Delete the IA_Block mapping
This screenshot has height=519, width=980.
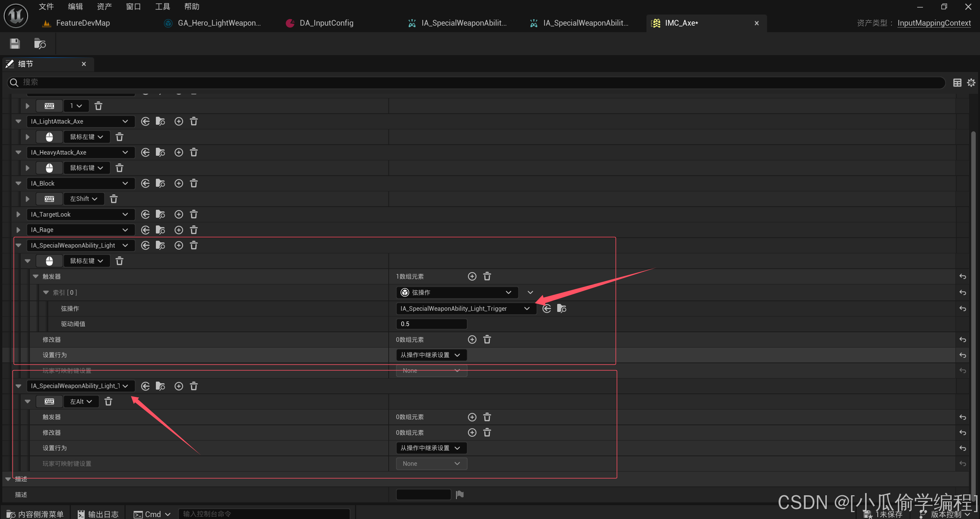click(194, 183)
